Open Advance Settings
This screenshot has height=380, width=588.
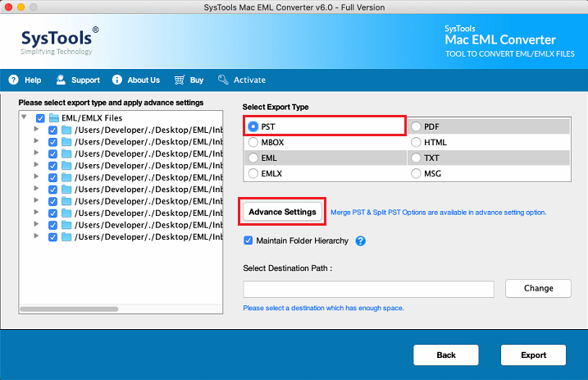click(x=282, y=212)
